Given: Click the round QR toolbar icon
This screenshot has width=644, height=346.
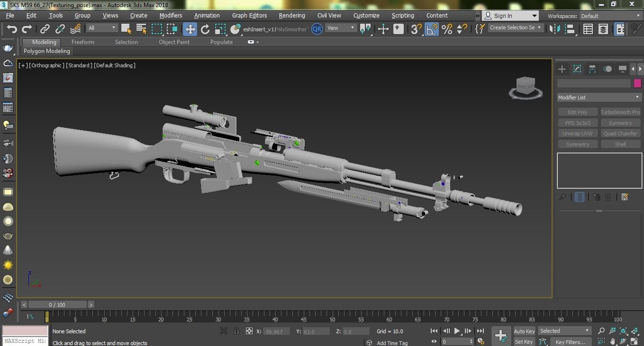Looking at the screenshot, I should [317, 29].
